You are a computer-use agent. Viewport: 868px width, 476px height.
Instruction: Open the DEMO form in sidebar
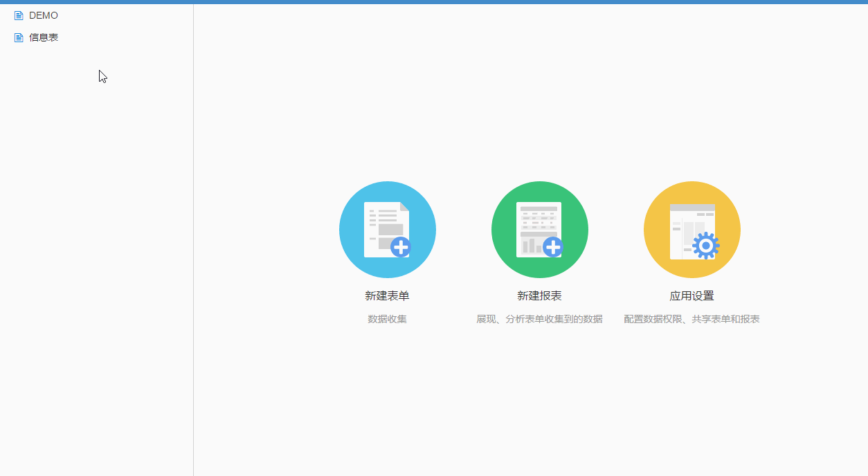(x=44, y=15)
